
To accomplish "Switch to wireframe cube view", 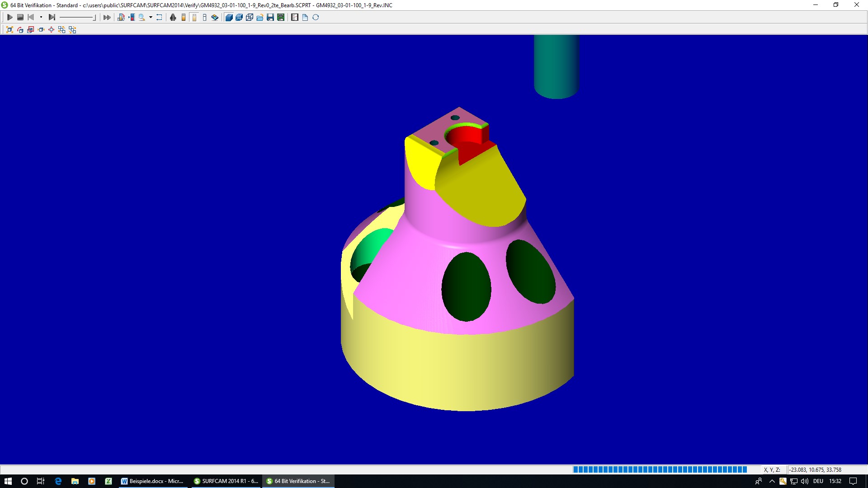I will [250, 17].
